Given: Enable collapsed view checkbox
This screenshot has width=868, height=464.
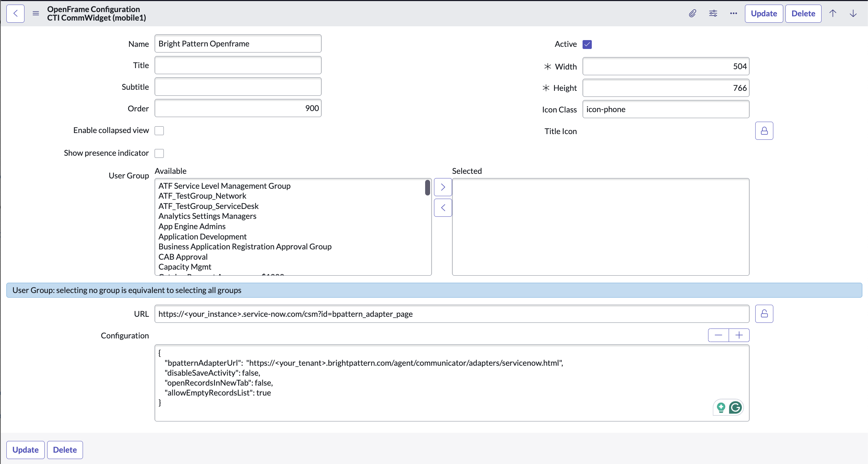Looking at the screenshot, I should [x=159, y=131].
